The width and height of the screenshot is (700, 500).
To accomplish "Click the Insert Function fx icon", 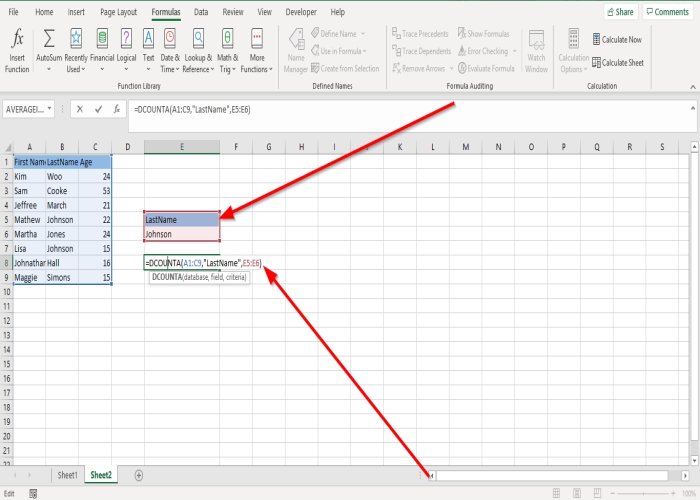I will pos(17,38).
